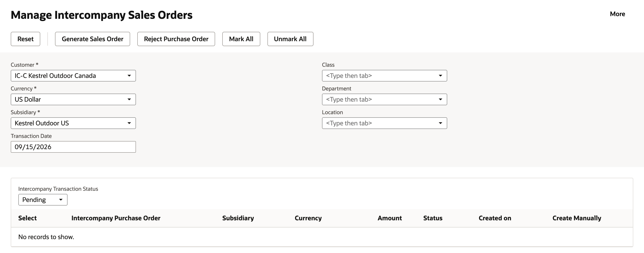This screenshot has height=253, width=644.
Task: Open Intercompany Transaction Status Pending dropdown
Action: pyautogui.click(x=43, y=200)
